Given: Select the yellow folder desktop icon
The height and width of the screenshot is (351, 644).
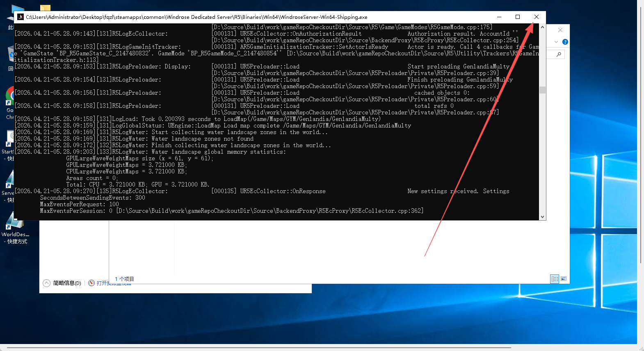Looking at the screenshot, I should click(45, 8).
